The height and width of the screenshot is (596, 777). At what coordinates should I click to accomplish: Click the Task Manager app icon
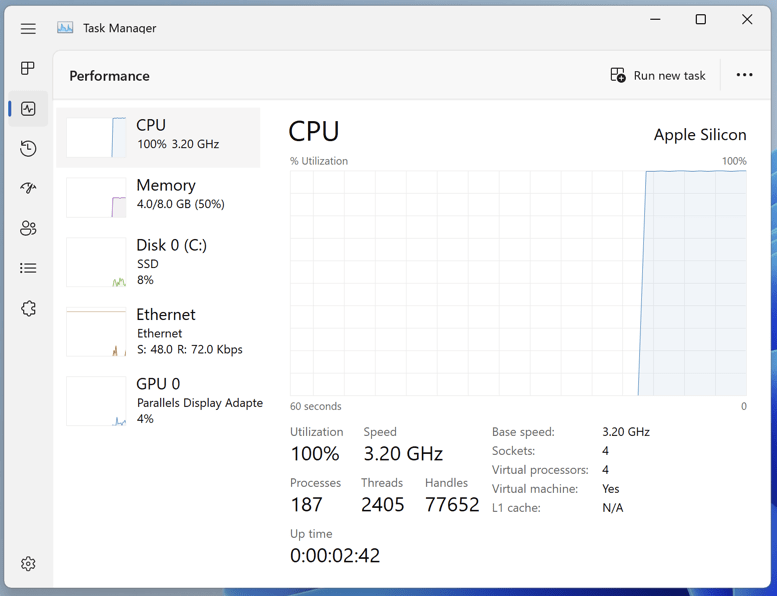click(65, 28)
